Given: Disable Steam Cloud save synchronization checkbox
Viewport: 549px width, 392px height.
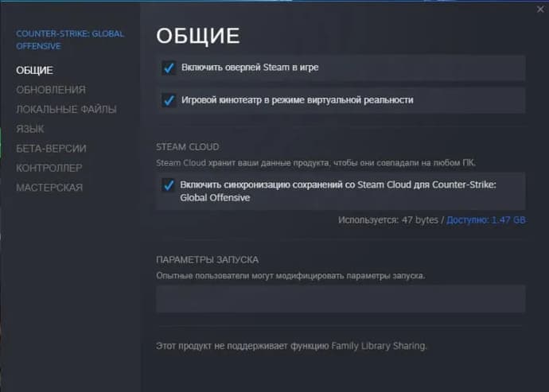Looking at the screenshot, I should coord(169,184).
